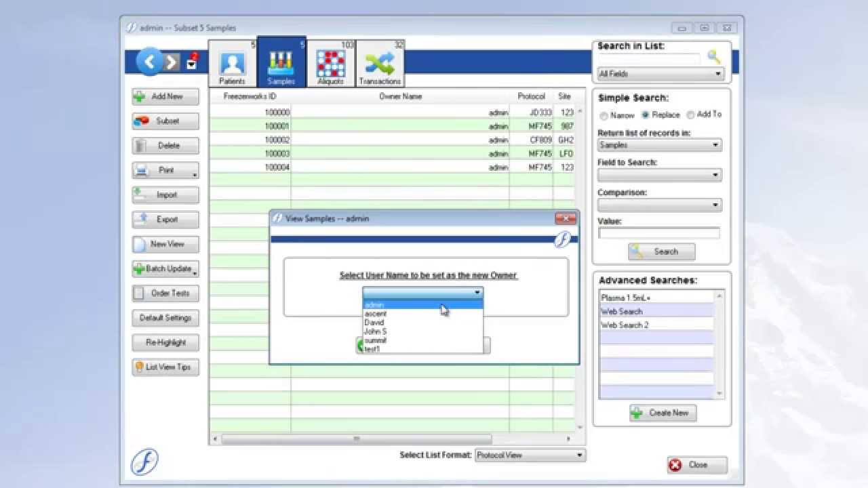868x488 pixels.
Task: Click the Re-Highlight button
Action: (x=166, y=342)
